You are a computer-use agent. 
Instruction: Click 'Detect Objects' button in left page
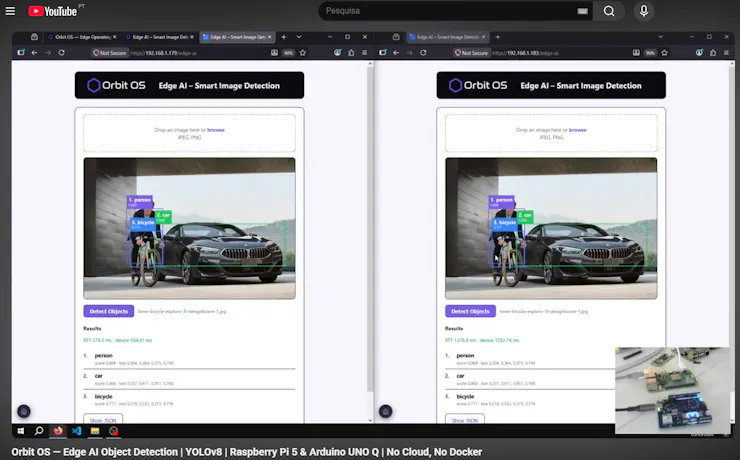pyautogui.click(x=109, y=311)
